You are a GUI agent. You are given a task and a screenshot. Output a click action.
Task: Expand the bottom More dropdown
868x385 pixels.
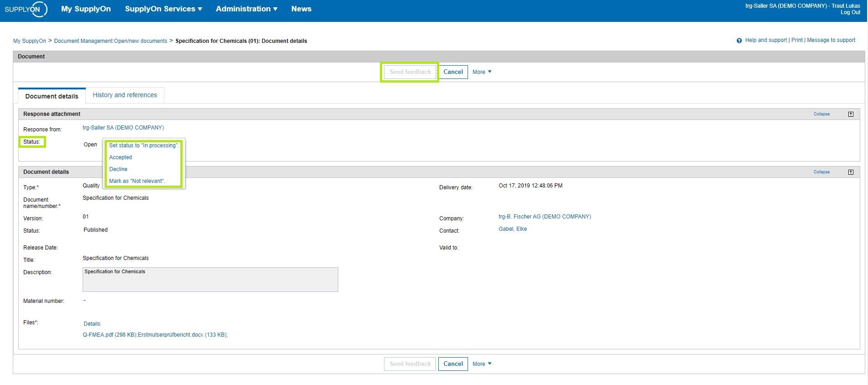482,364
